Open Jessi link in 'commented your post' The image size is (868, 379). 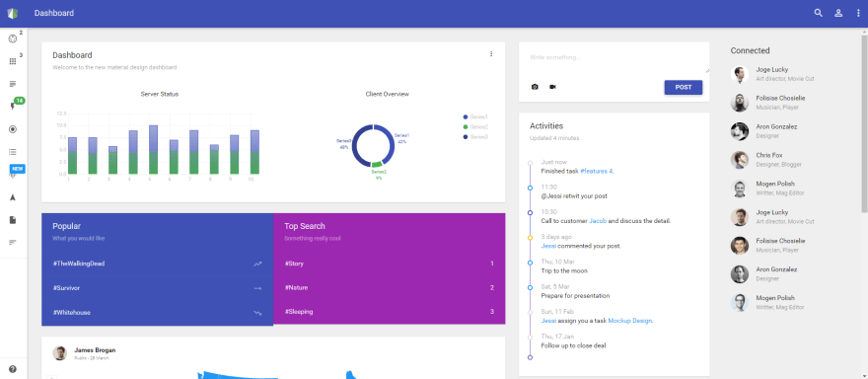[x=548, y=246]
